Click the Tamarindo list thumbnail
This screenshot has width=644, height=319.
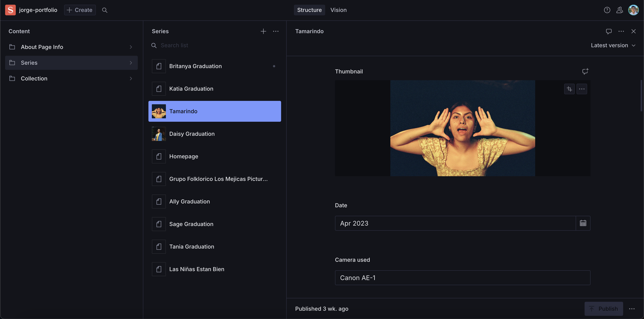click(159, 112)
